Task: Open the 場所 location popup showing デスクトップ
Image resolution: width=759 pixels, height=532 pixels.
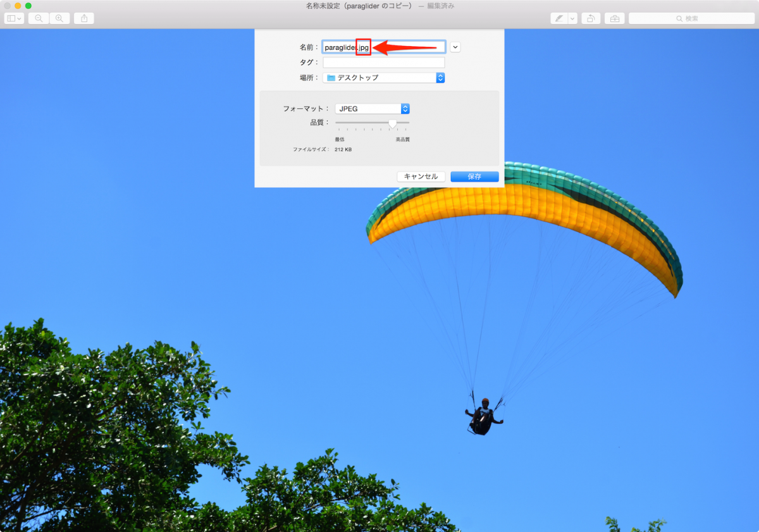Action: click(x=383, y=78)
